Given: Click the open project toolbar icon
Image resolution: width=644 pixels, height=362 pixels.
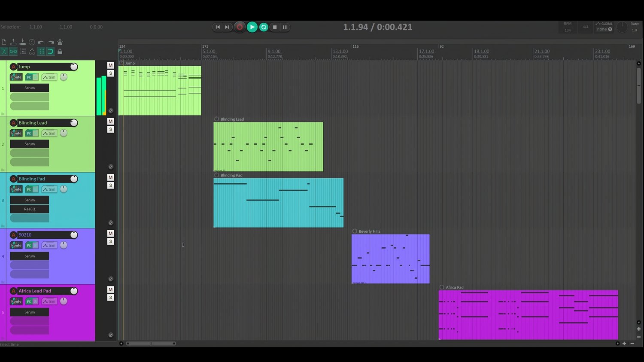Looking at the screenshot, I should pyautogui.click(x=13, y=42).
